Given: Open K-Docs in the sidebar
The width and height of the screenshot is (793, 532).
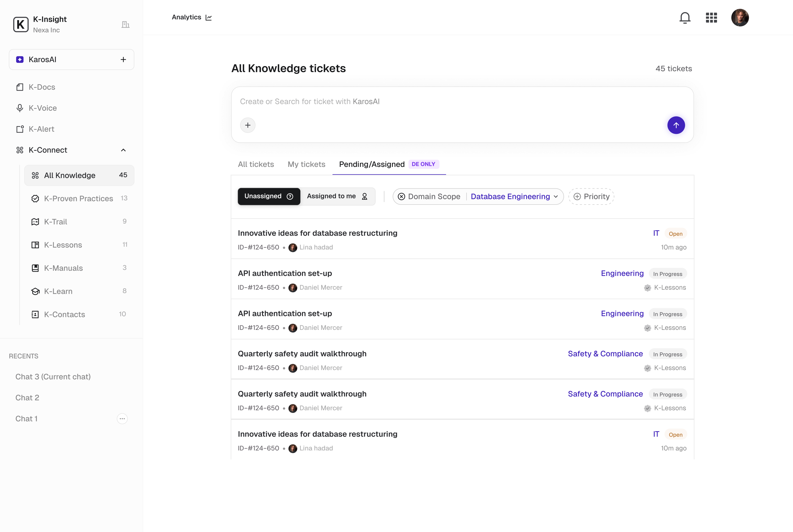Looking at the screenshot, I should tap(72, 87).
